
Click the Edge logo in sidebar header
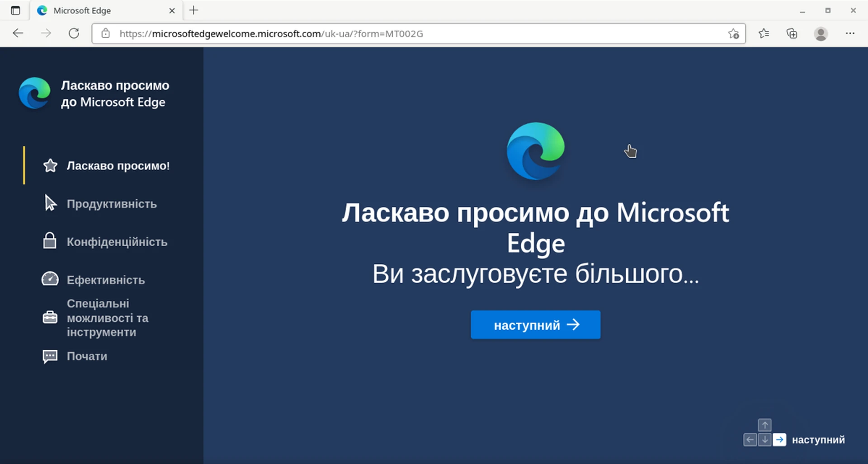34,93
